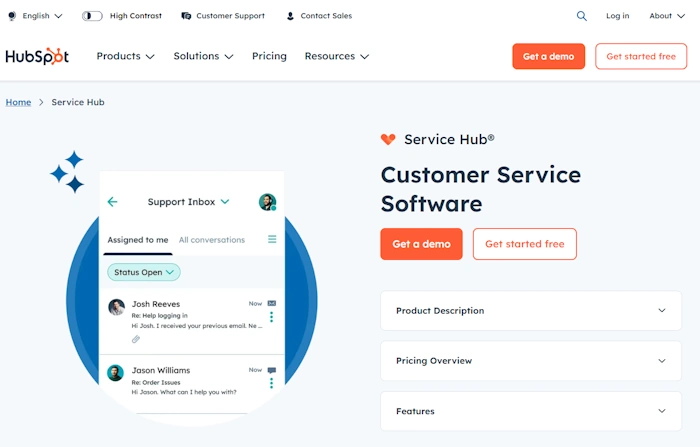Open the search magnifier icon
The height and width of the screenshot is (447, 700).
click(x=581, y=16)
